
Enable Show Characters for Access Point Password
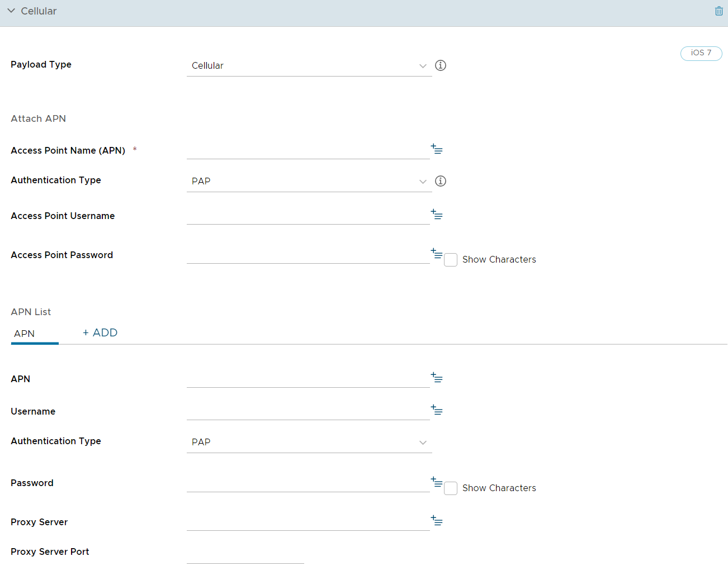point(451,260)
